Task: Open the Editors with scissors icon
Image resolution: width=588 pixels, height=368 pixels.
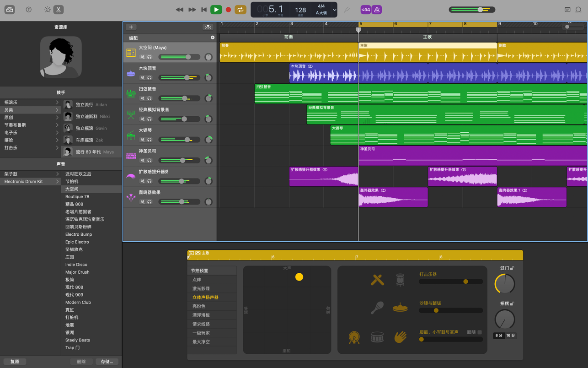Action: coord(59,10)
